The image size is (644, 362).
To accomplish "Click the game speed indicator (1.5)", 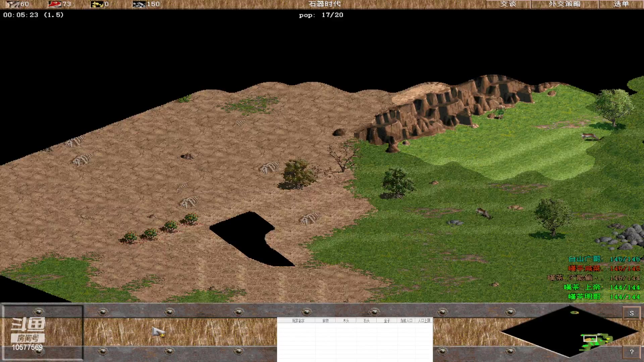I will coord(54,15).
